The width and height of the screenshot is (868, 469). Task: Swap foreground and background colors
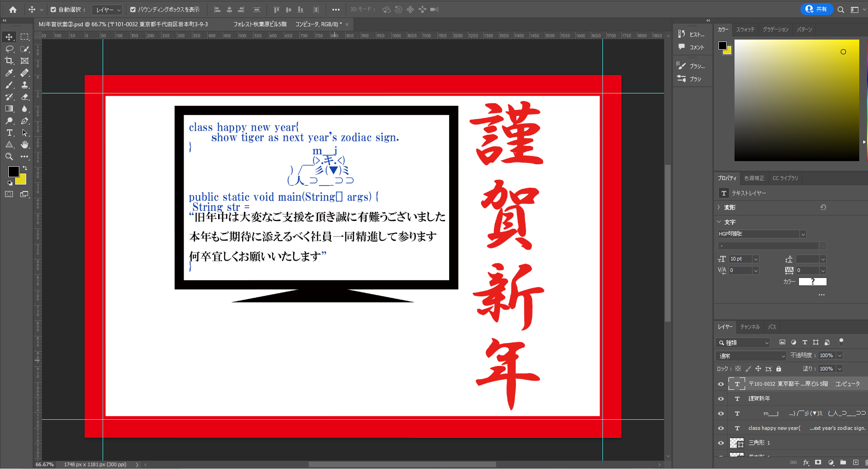click(x=25, y=168)
